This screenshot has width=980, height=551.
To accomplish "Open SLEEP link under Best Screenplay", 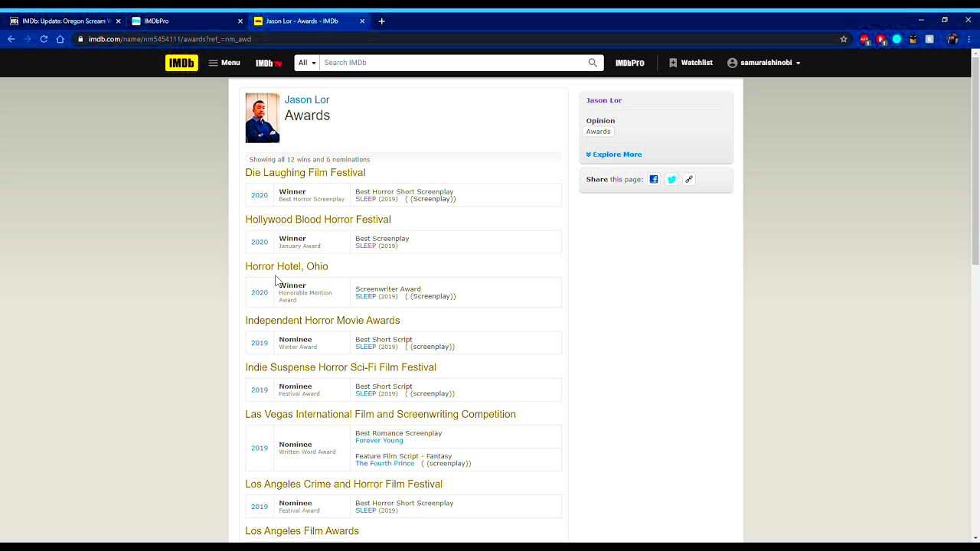I will (x=365, y=246).
